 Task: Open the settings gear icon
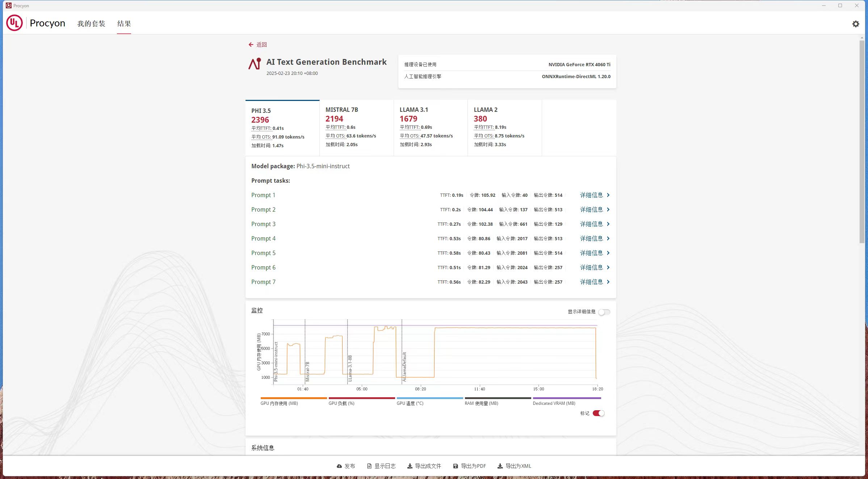pyautogui.click(x=856, y=24)
